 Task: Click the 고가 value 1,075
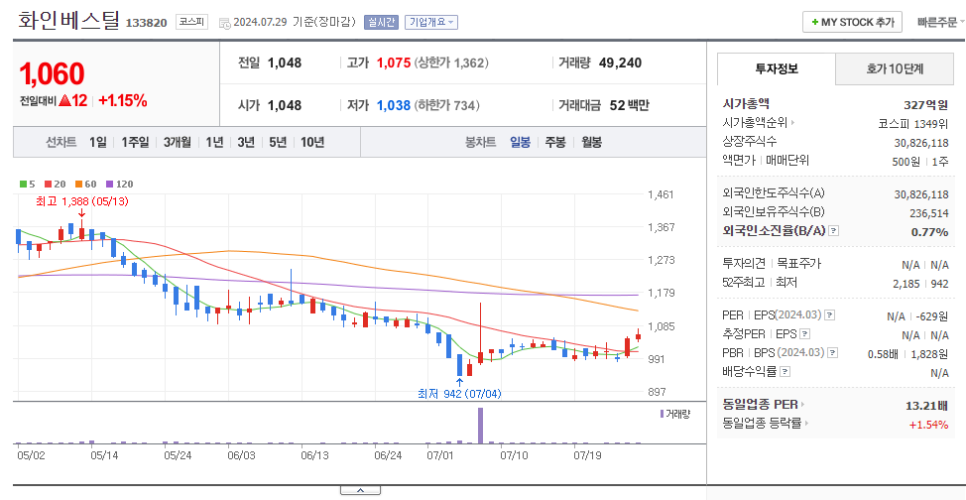point(394,63)
